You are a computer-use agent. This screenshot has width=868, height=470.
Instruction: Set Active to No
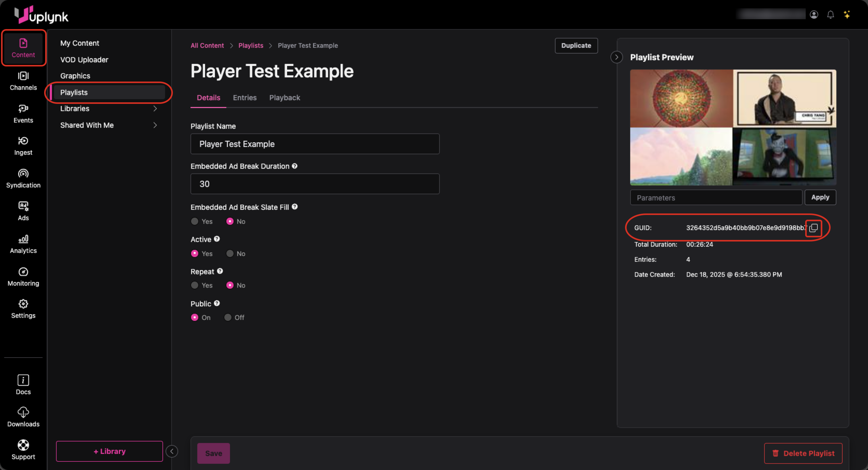coord(230,253)
